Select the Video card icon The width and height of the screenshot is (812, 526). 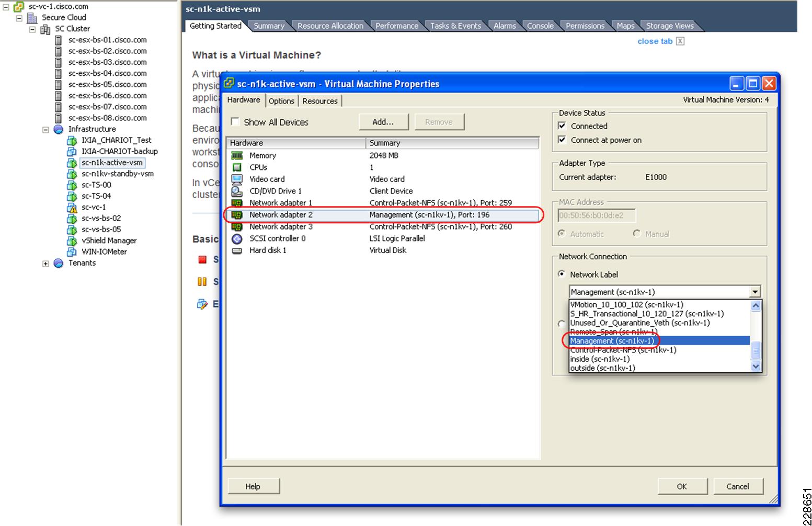[238, 179]
